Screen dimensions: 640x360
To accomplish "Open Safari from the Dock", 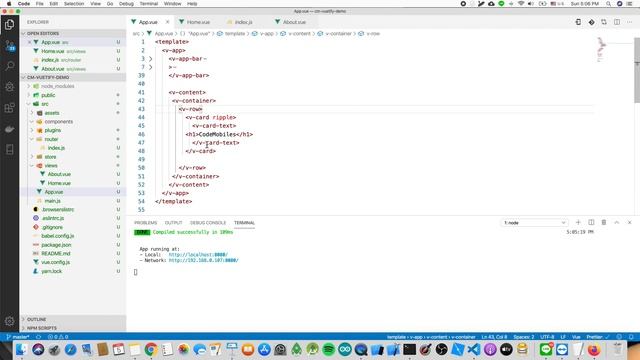I will (70, 349).
